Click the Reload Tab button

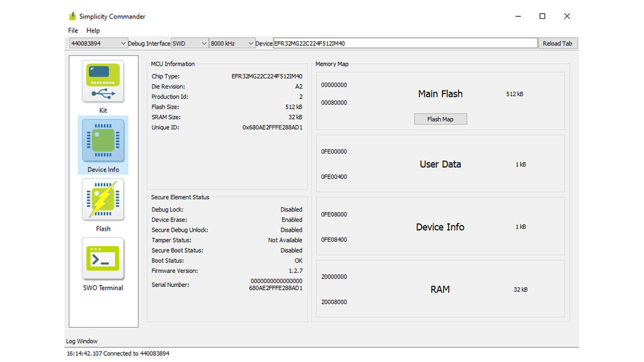[x=557, y=43]
